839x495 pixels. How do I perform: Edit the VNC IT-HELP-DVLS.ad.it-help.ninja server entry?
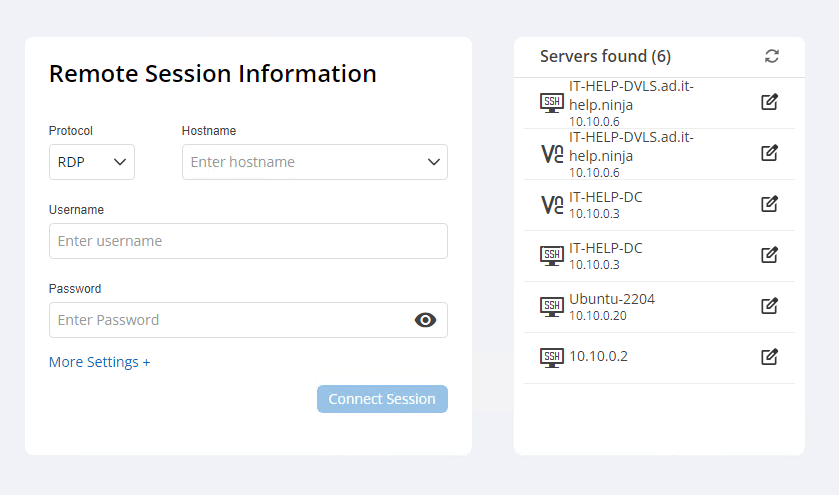click(769, 153)
